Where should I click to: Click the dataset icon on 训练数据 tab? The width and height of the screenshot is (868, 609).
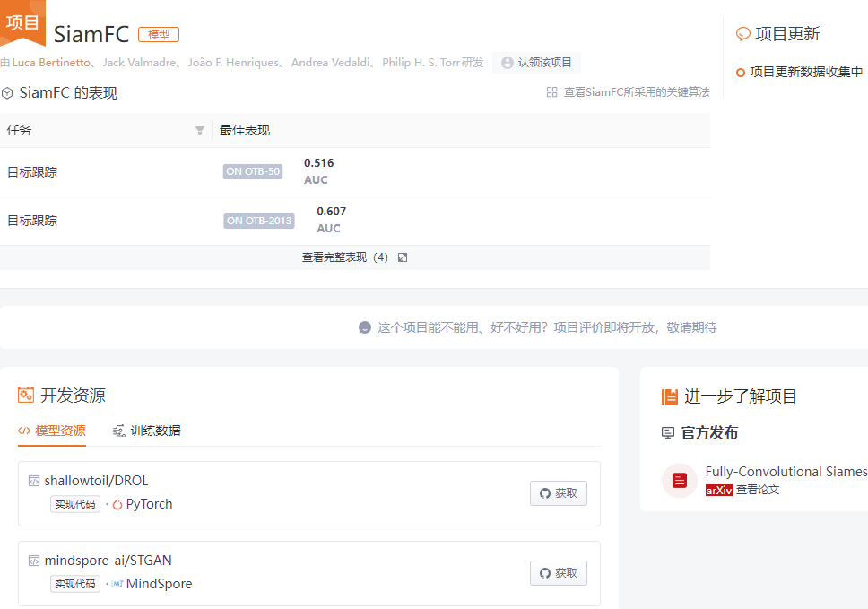coord(118,431)
